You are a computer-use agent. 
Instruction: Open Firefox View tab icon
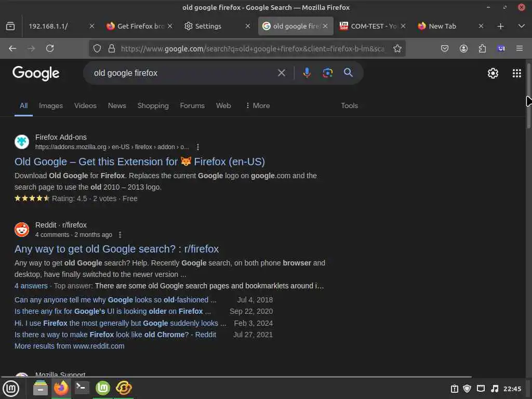10,26
